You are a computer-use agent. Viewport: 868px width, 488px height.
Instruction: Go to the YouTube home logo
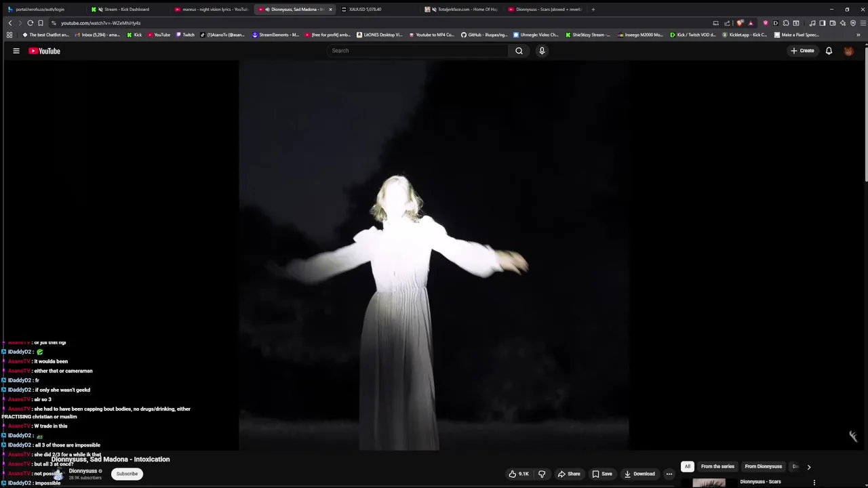(x=44, y=51)
